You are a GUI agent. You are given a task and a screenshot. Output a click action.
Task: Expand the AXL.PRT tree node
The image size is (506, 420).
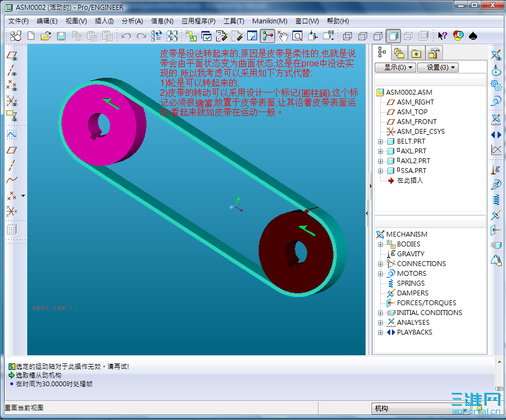click(381, 151)
